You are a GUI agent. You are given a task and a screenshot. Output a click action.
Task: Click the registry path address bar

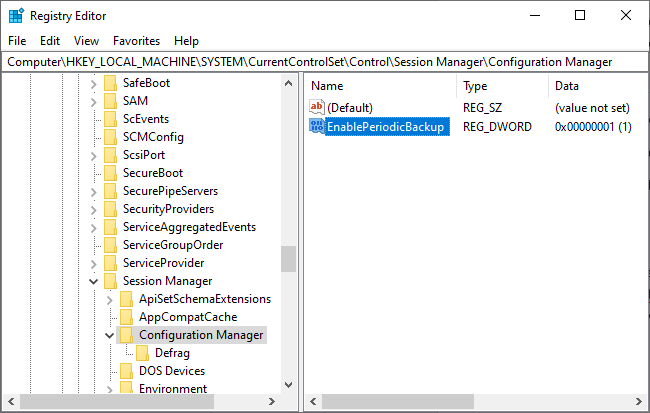tap(324, 62)
